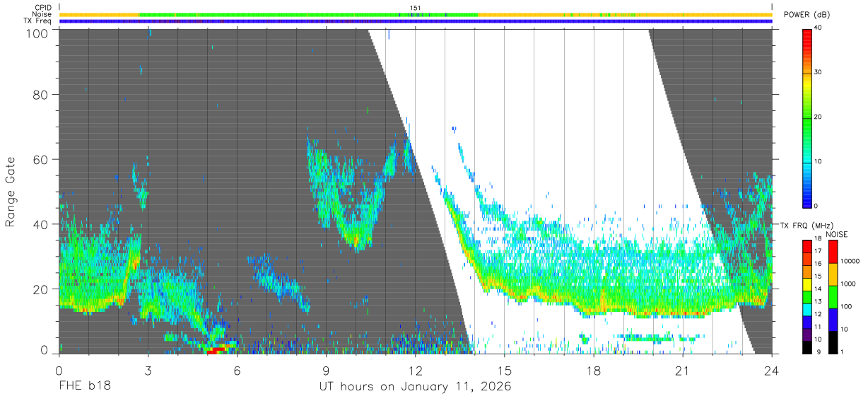Click the POWER (dB) color bar title
This screenshot has width=868, height=401.
[807, 15]
